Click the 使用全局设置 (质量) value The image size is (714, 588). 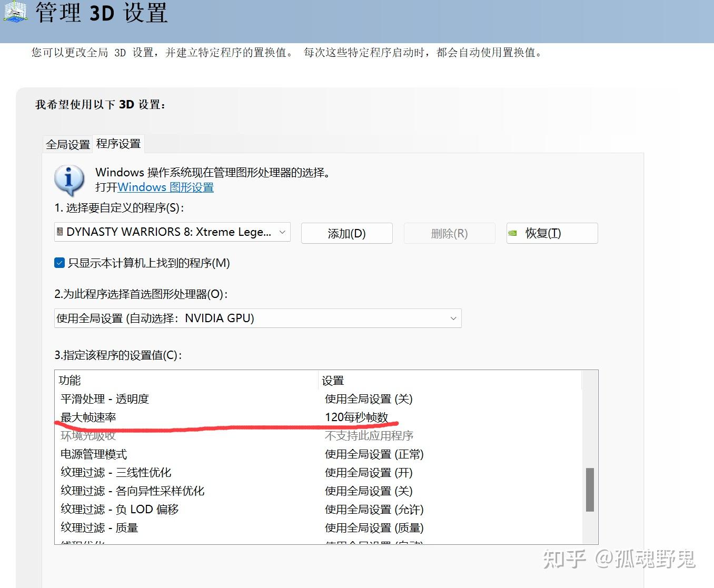374,528
